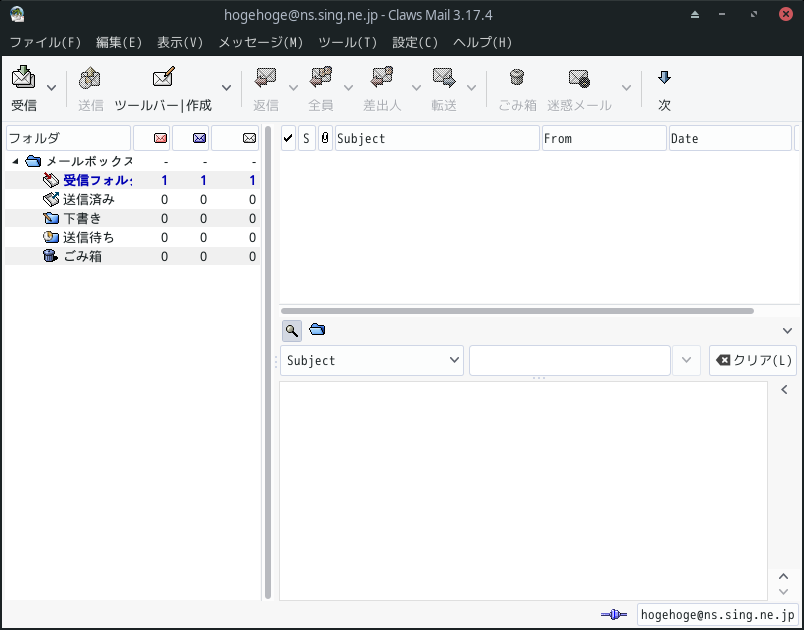Click the horizontal scrollbar under message list
Image resolution: width=804 pixels, height=630 pixels.
(517, 311)
